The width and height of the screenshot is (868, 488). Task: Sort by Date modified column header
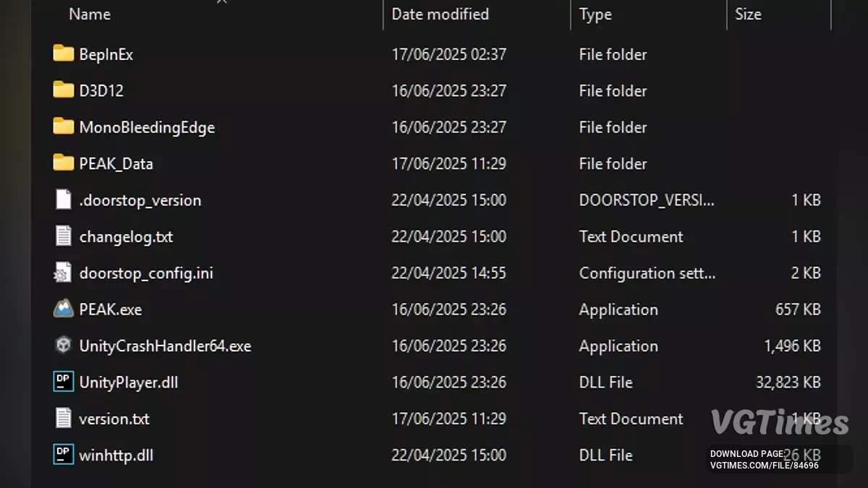[440, 14]
